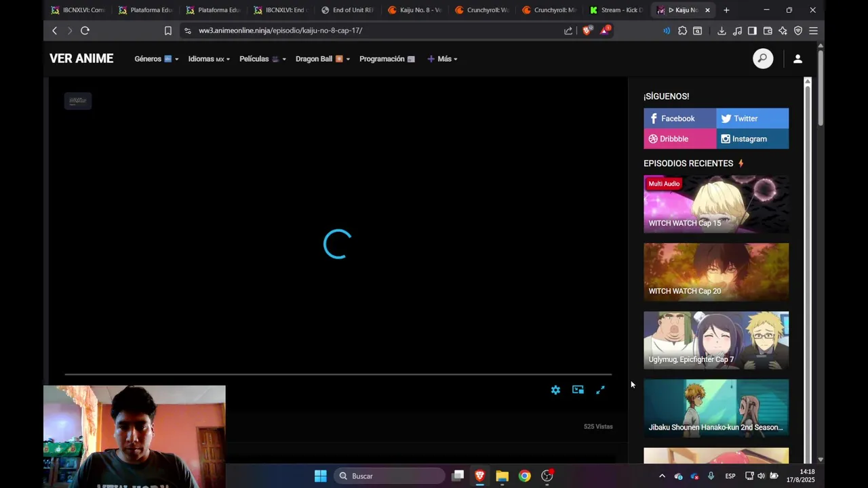Open the Instagram follow button
Screen dimensions: 868x488
[752, 139]
